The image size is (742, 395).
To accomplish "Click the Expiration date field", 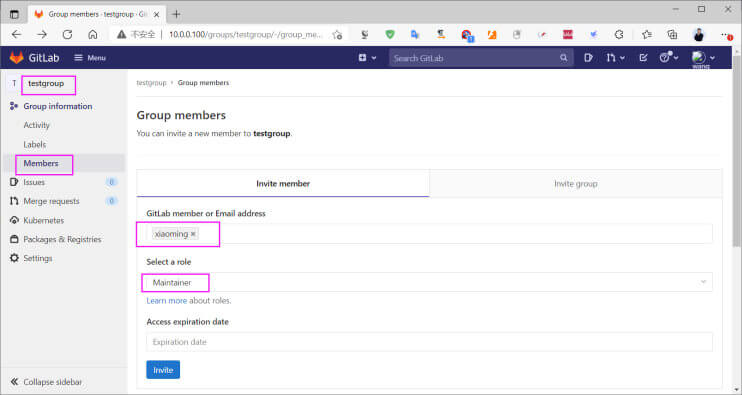I will click(429, 342).
